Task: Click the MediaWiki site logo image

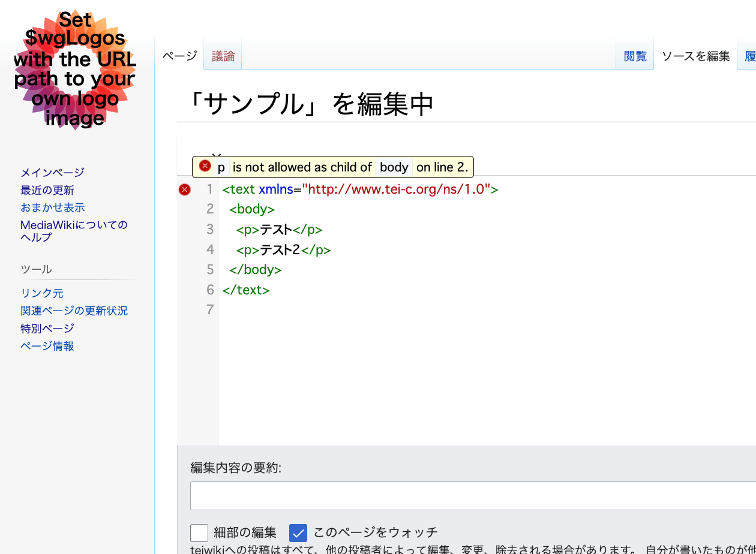Action: [76, 69]
